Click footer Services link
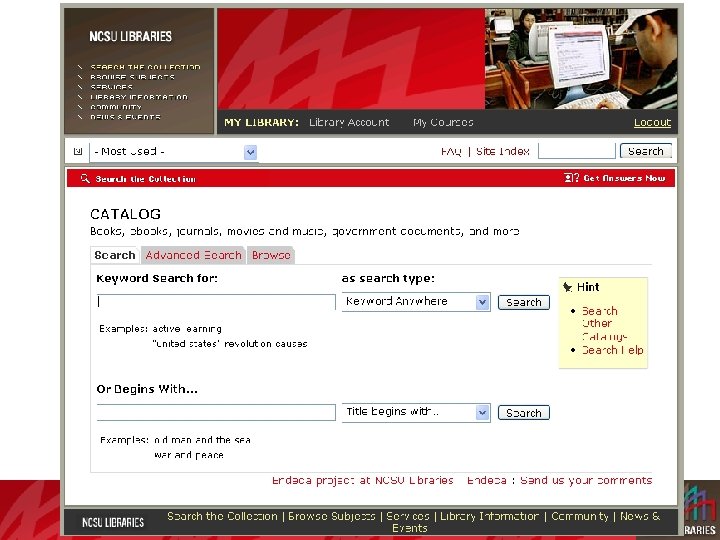The image size is (720, 540). 408,516
